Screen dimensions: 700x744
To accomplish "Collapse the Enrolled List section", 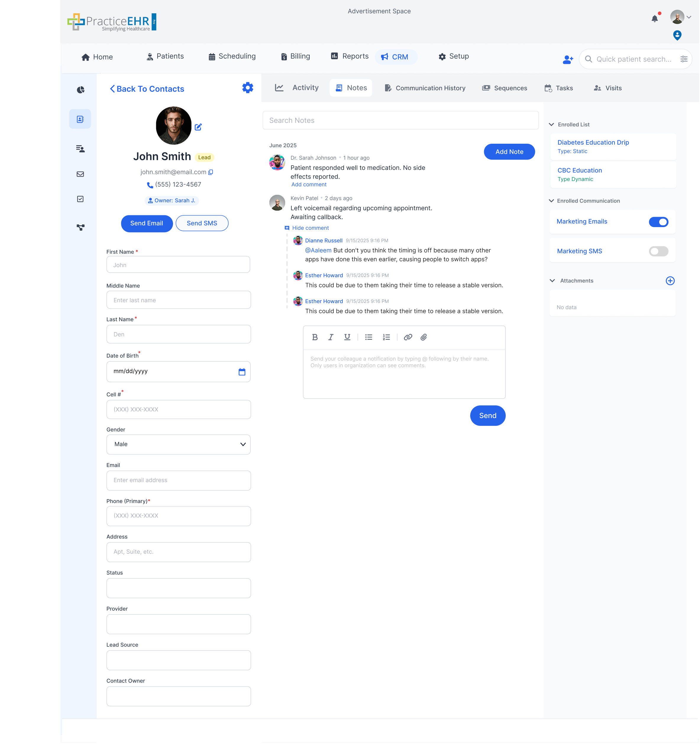I will (551, 124).
